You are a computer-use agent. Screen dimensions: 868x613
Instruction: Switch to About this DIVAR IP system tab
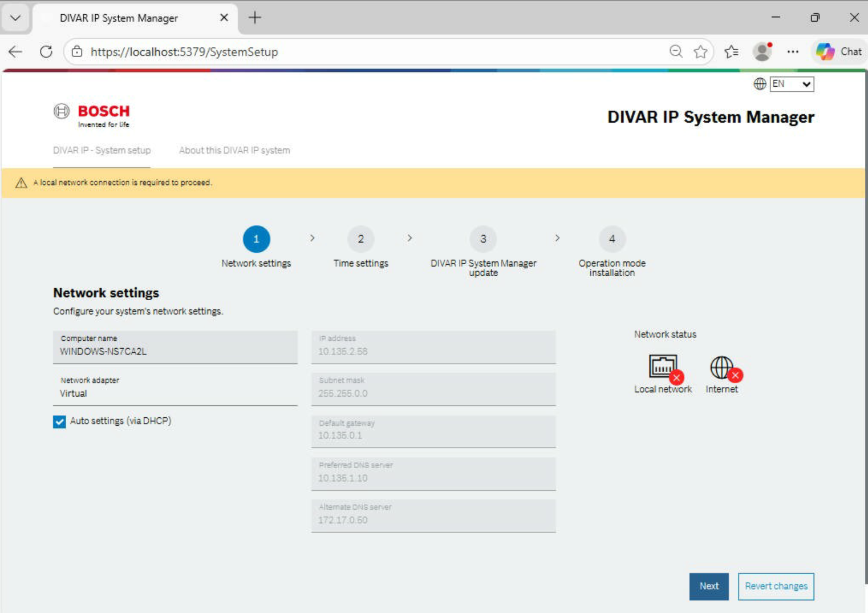tap(234, 151)
